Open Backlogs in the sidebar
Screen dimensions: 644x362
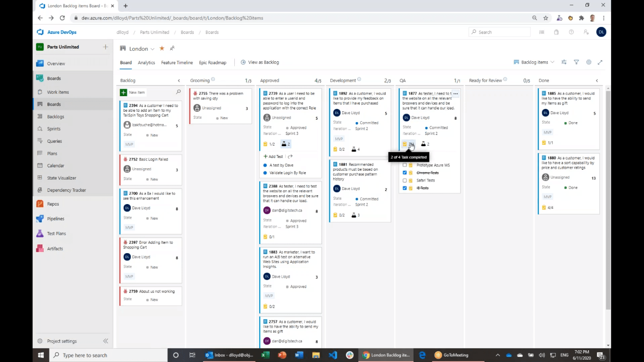pos(55,117)
